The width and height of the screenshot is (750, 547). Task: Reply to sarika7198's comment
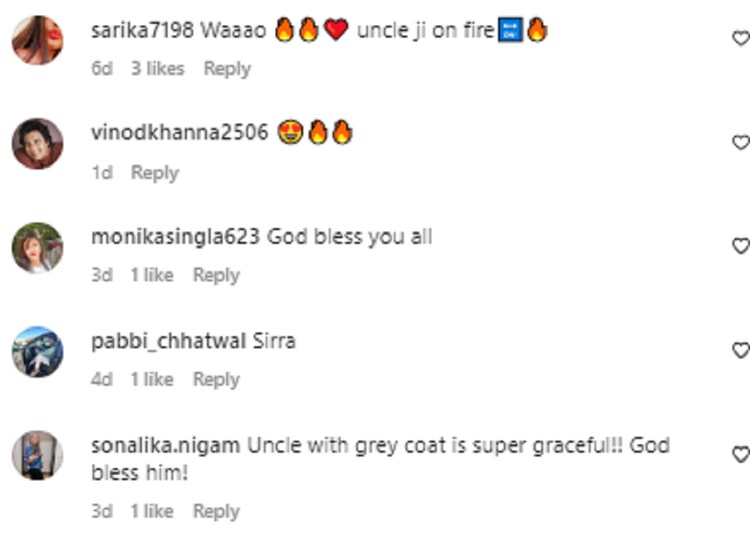point(227,69)
